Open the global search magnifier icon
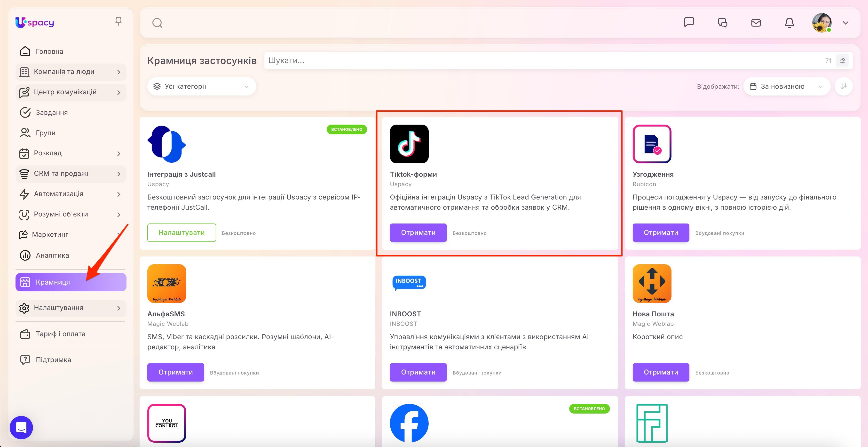This screenshot has height=447, width=868. tap(157, 23)
